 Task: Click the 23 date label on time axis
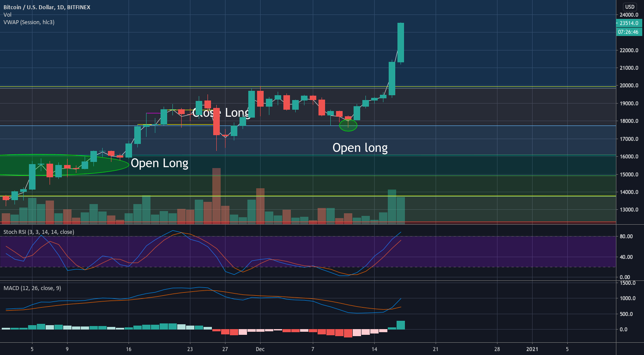[x=190, y=350]
